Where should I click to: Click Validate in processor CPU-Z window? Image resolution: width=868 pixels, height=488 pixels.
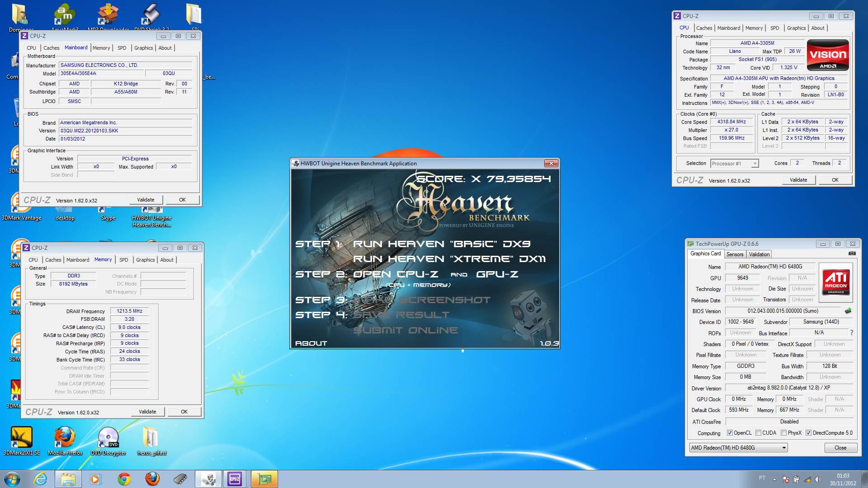point(798,180)
